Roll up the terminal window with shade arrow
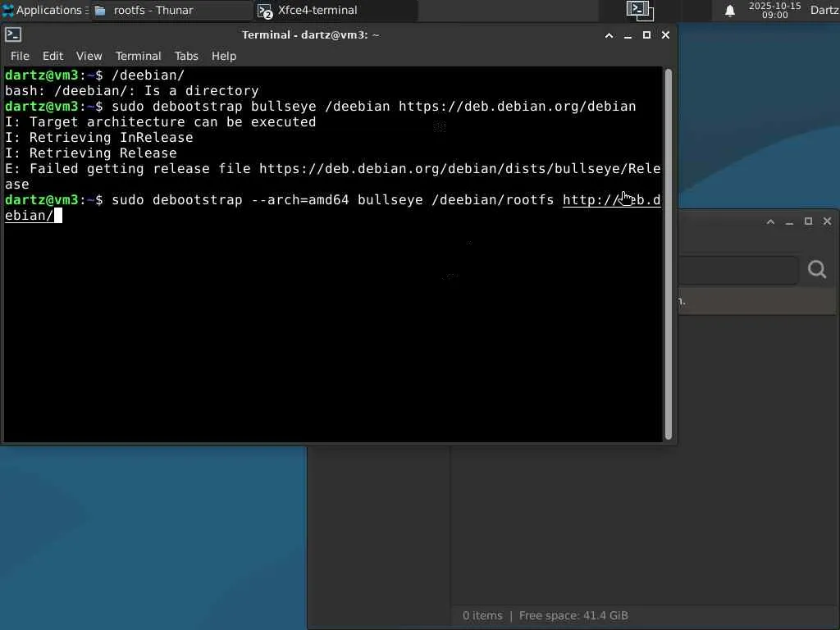The image size is (840, 630). click(609, 35)
